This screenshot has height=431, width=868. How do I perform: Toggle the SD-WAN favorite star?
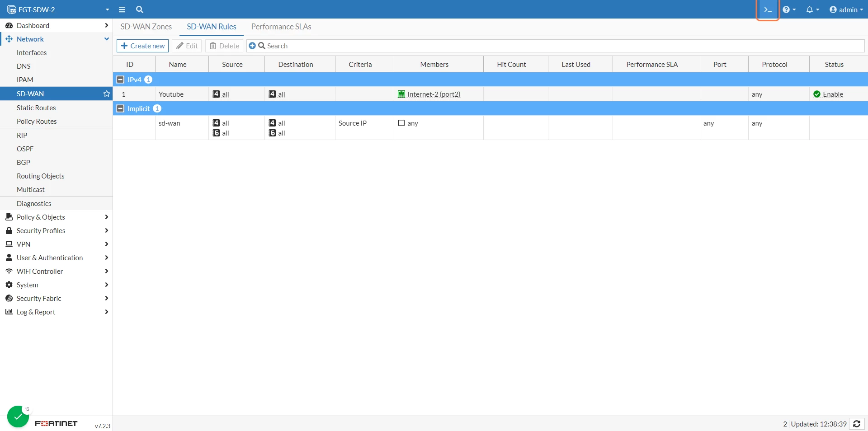[107, 94]
